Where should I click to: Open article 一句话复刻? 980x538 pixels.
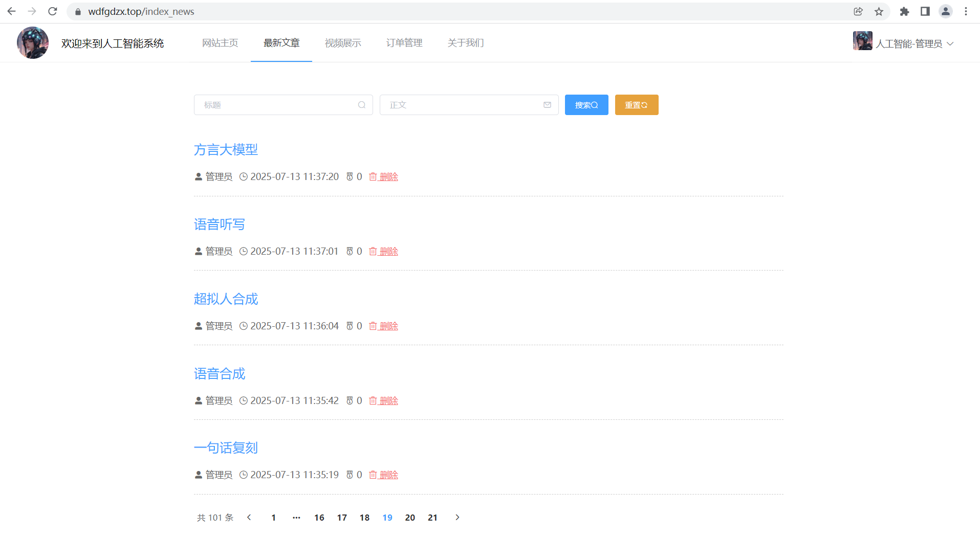pyautogui.click(x=226, y=448)
